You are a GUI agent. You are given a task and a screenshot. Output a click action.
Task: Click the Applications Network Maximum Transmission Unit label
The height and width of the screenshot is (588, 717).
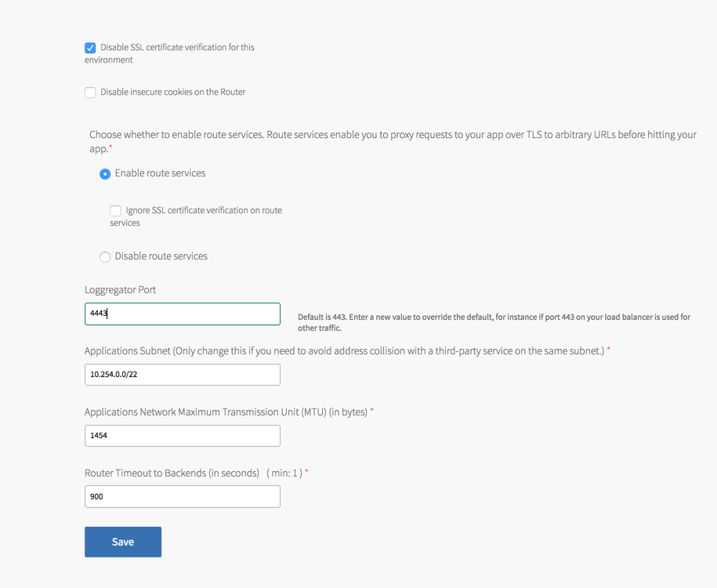click(226, 412)
